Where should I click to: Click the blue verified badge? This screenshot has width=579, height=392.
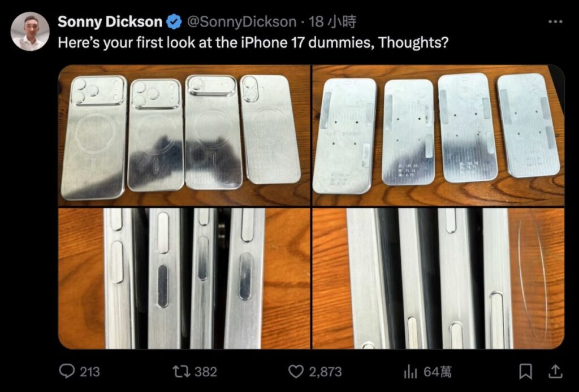click(174, 22)
